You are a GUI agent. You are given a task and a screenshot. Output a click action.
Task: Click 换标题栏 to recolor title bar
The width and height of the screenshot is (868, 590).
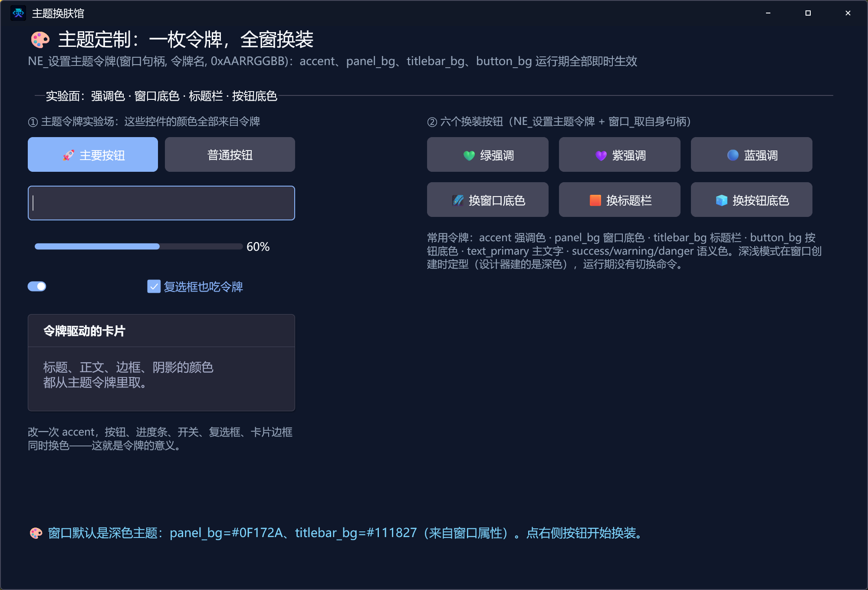coord(620,200)
